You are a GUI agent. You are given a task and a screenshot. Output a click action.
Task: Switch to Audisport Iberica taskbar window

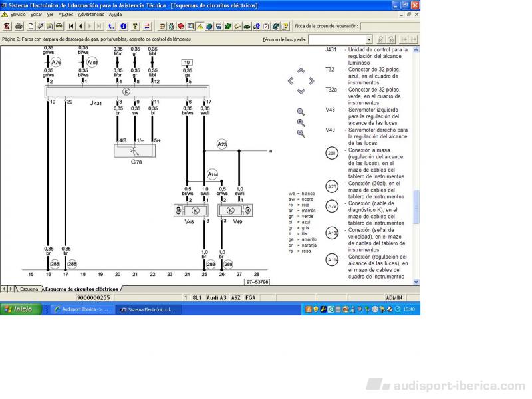(81, 309)
